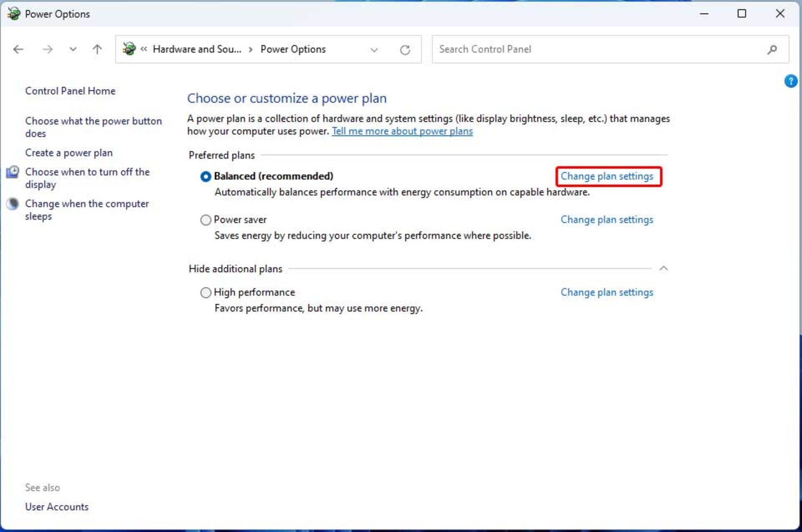802x532 pixels.
Task: Go to Hardware and Sound breadcrumb
Action: point(197,49)
